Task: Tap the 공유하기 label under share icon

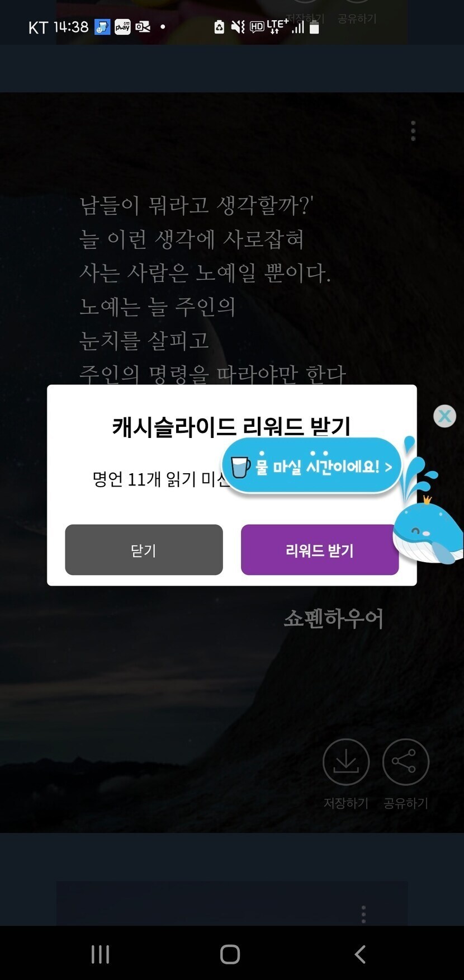Action: coord(406,803)
